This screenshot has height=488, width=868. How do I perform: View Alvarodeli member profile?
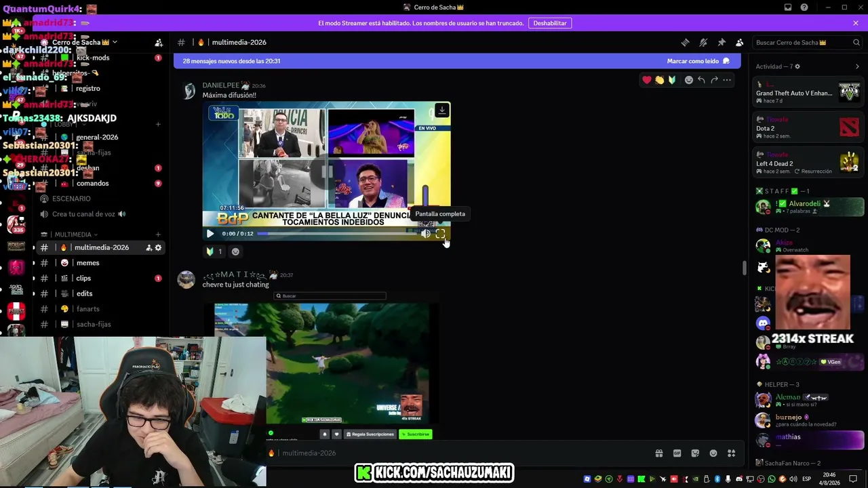808,206
